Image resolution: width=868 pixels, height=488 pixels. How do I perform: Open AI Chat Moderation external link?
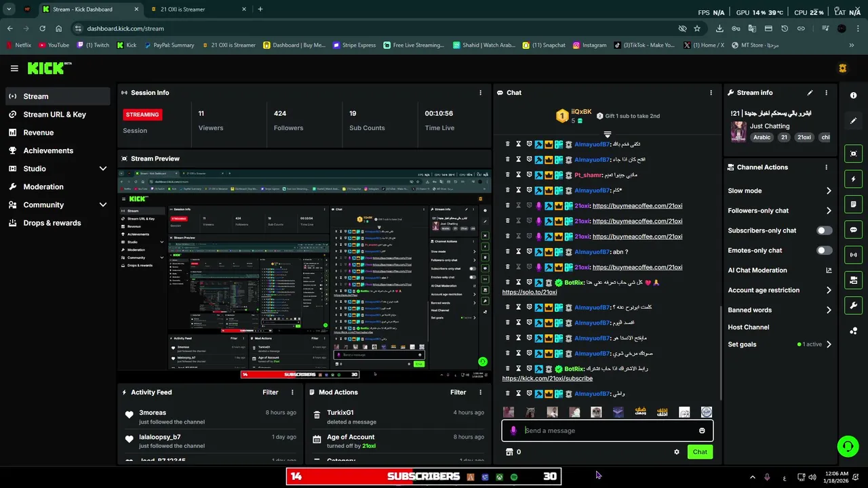click(x=828, y=270)
